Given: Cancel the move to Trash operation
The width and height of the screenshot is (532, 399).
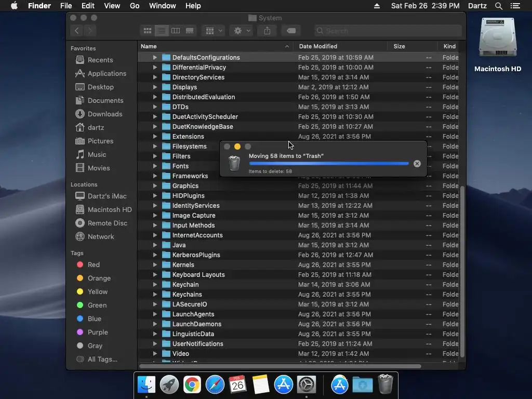Looking at the screenshot, I should click(417, 164).
